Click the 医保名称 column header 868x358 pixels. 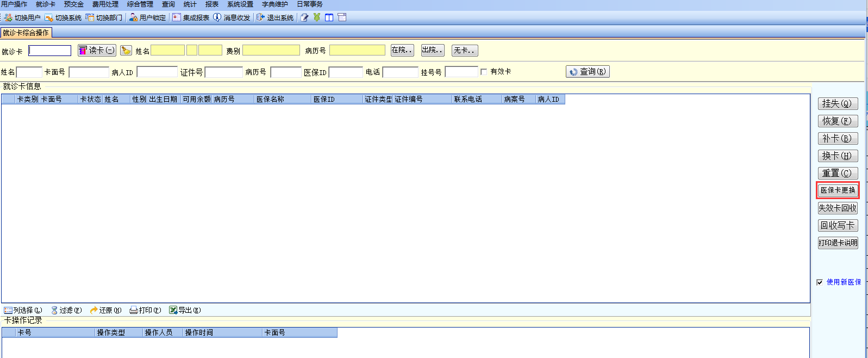pos(283,100)
